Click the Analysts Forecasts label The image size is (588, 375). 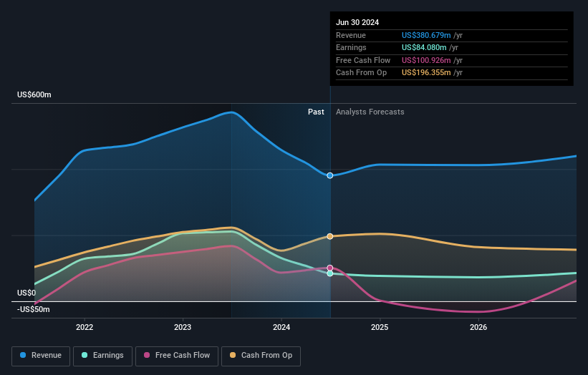(370, 112)
